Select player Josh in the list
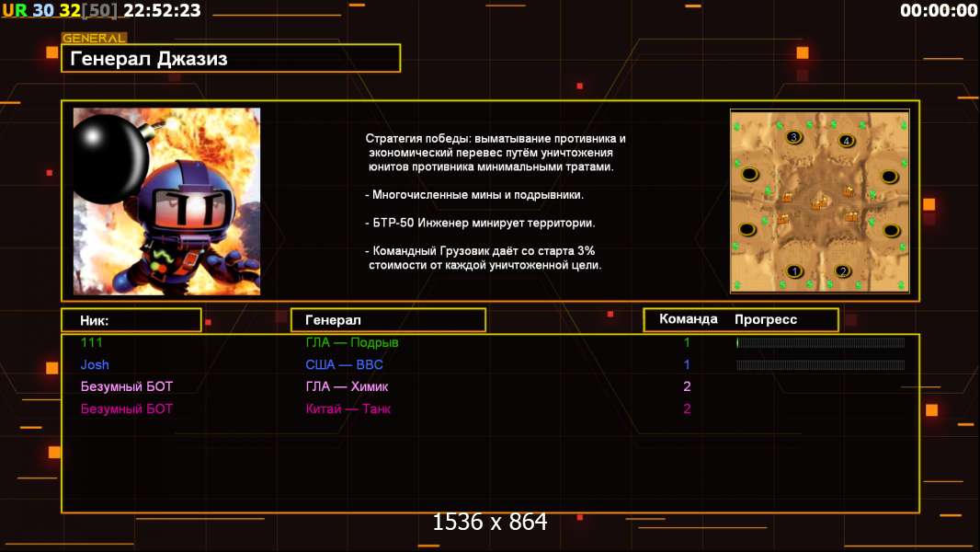The width and height of the screenshot is (980, 552). pyautogui.click(x=95, y=364)
